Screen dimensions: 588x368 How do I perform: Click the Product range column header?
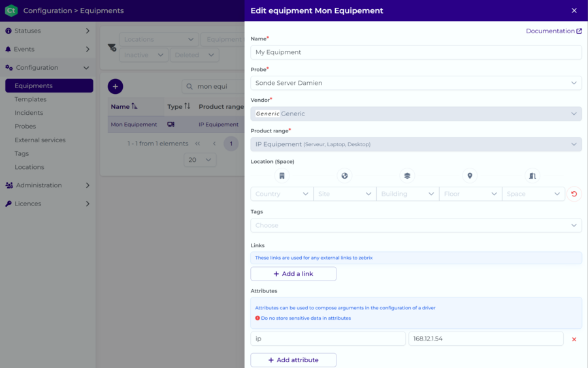221,107
